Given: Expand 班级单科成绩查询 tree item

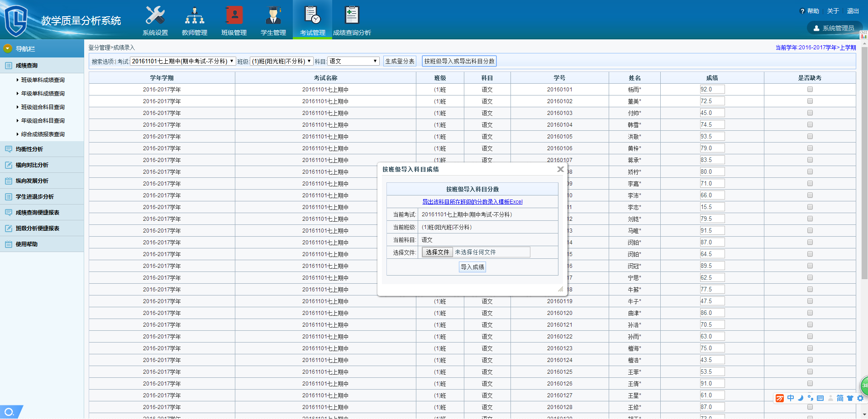Looking at the screenshot, I should [18, 80].
